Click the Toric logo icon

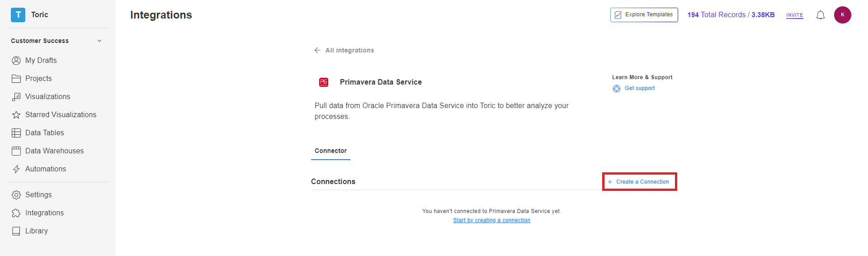pyautogui.click(x=18, y=14)
